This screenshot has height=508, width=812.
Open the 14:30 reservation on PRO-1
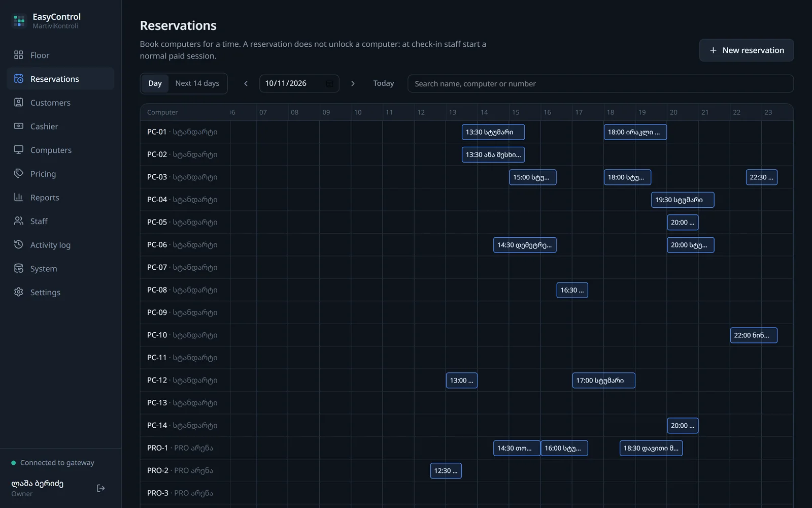point(517,448)
